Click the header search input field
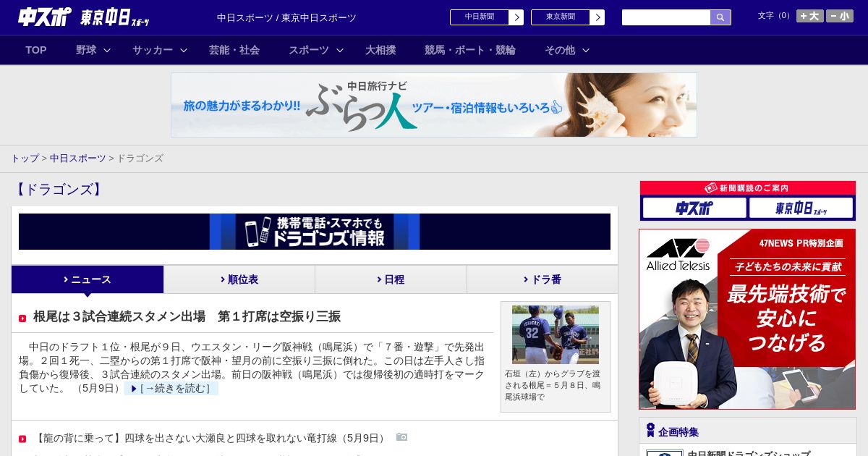Viewport: 868px width, 456px height. click(x=666, y=17)
